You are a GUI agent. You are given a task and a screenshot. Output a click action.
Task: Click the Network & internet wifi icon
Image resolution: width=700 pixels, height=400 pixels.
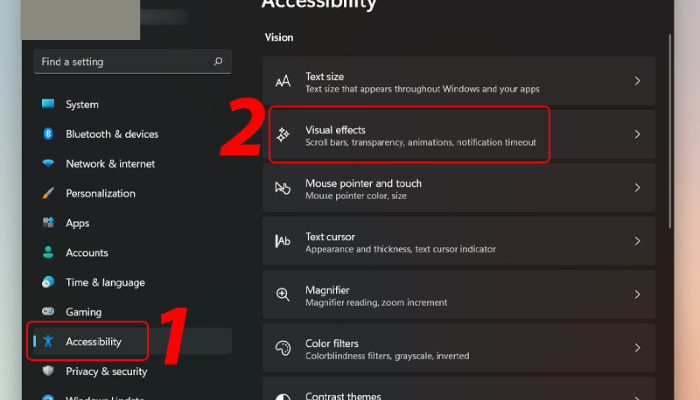click(48, 164)
